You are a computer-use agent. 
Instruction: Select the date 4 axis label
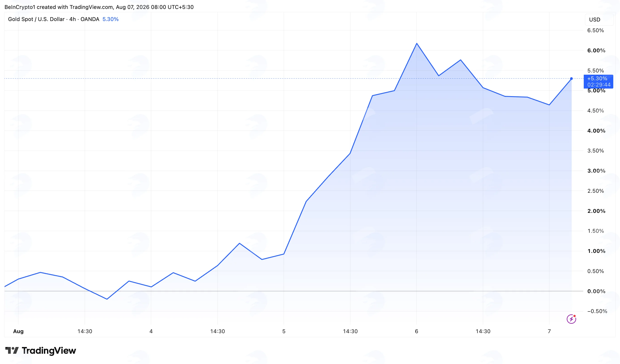[x=151, y=331]
